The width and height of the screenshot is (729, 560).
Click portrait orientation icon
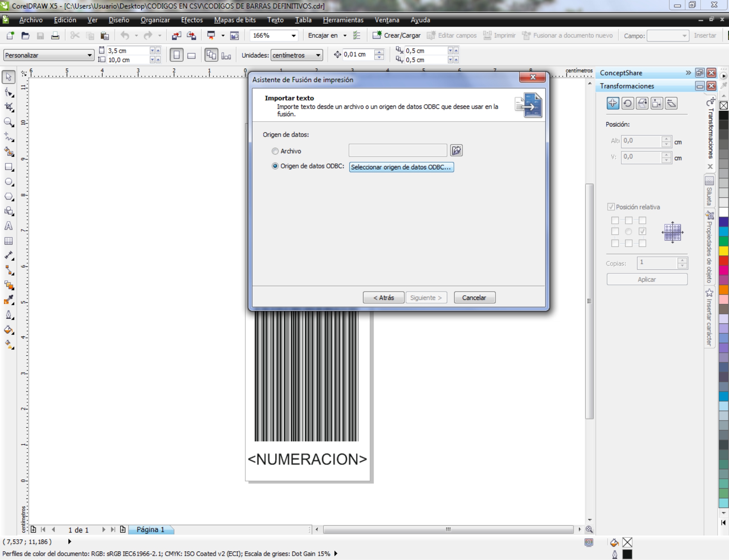pos(177,55)
